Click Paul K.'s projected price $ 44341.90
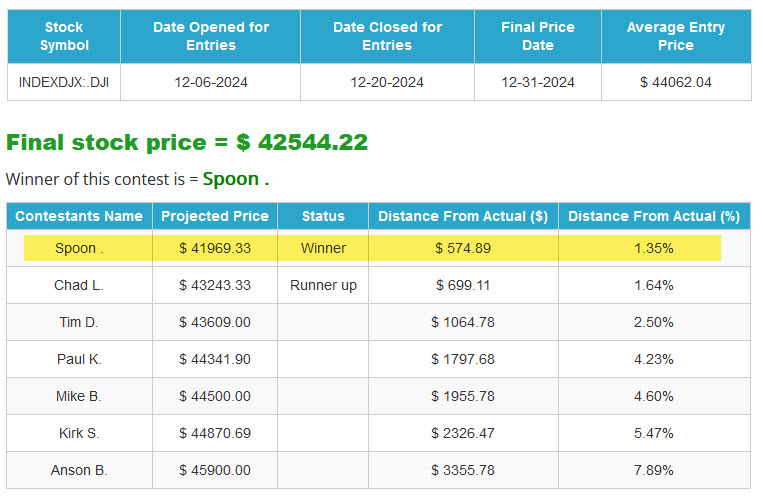763x501 pixels. tap(215, 359)
